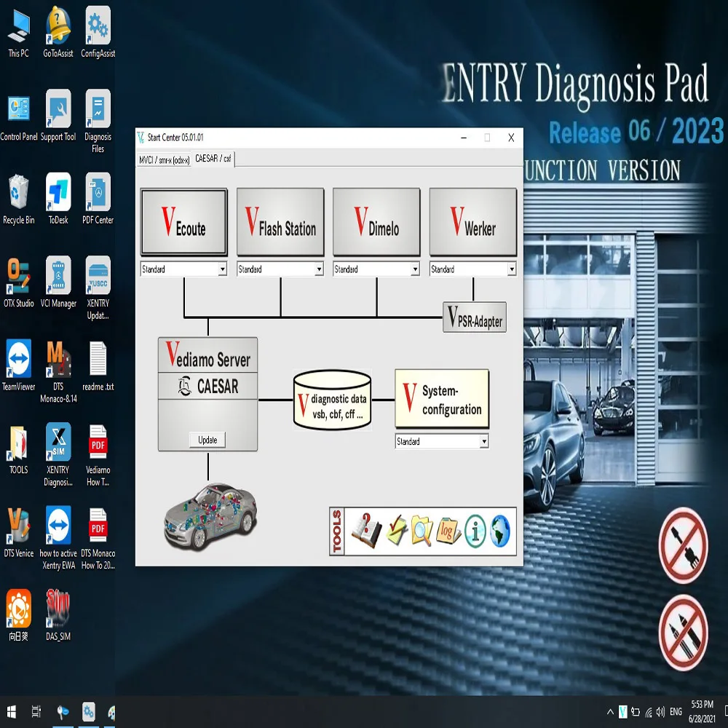Open XENTRY Diagnosis SIM desktop icon

click(x=58, y=455)
